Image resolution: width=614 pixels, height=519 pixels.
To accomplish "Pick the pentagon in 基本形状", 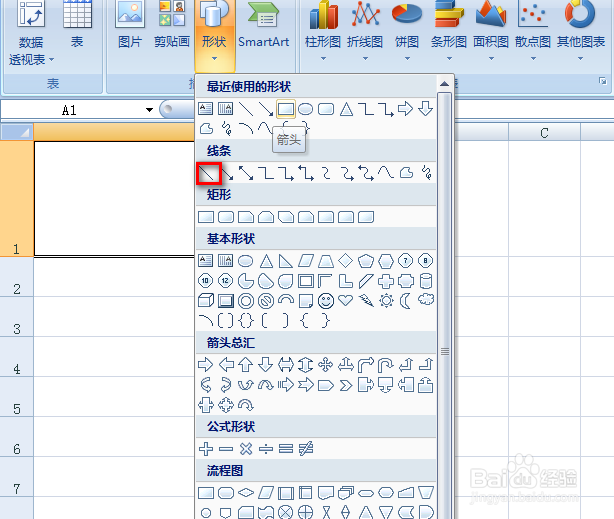I will (365, 260).
